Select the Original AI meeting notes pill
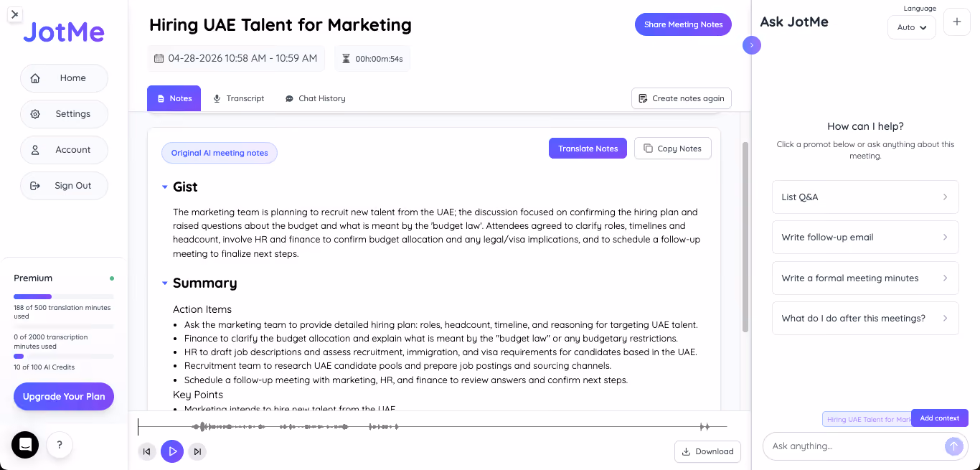Screen dimensions: 980x470 pos(220,153)
